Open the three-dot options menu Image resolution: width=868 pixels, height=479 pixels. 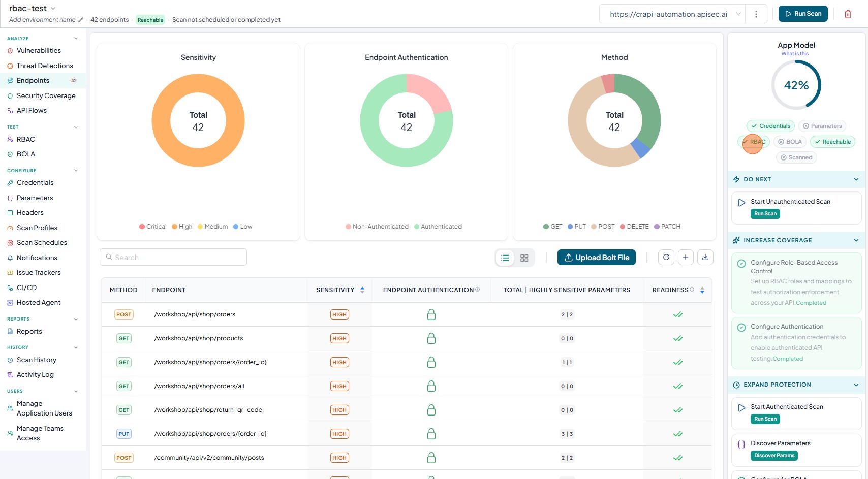pos(756,14)
